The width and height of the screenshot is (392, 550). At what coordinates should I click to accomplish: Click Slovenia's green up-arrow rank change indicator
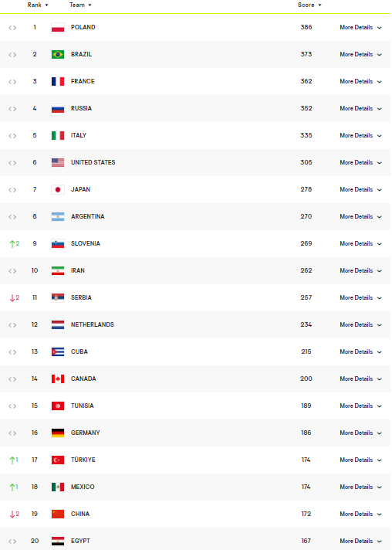tap(15, 243)
